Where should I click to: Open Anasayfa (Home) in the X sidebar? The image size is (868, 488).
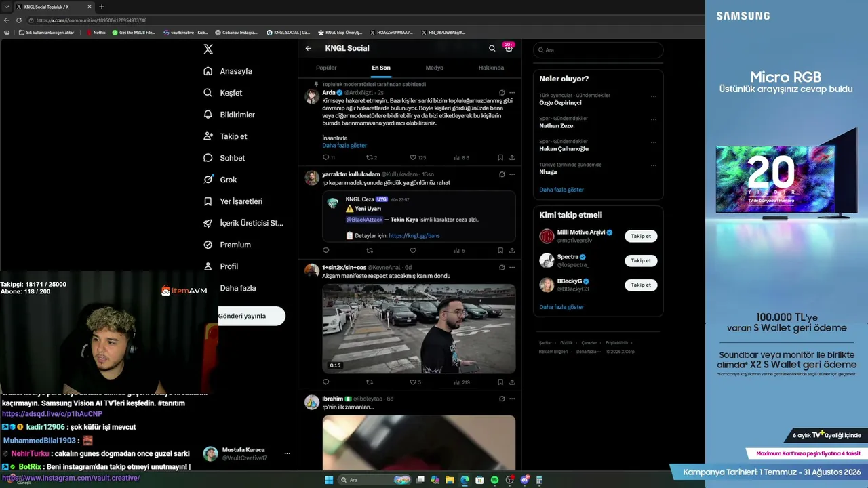(228, 71)
